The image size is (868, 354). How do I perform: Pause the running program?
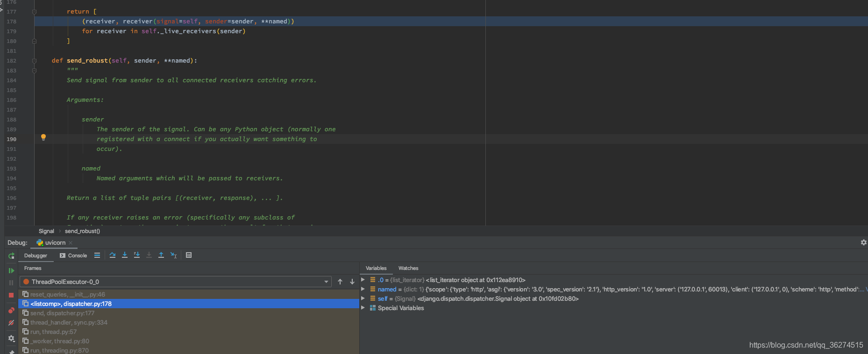click(x=11, y=283)
